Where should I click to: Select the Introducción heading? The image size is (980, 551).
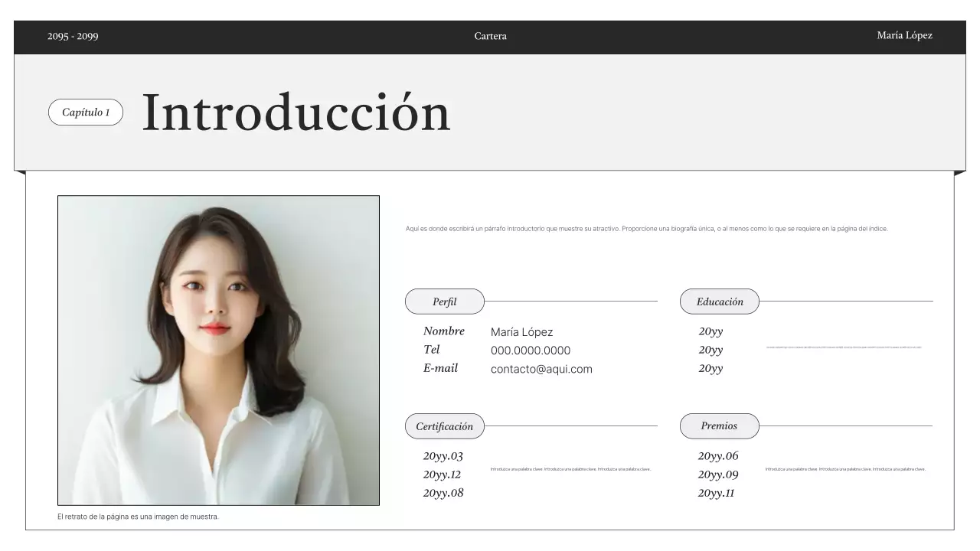pyautogui.click(x=296, y=111)
